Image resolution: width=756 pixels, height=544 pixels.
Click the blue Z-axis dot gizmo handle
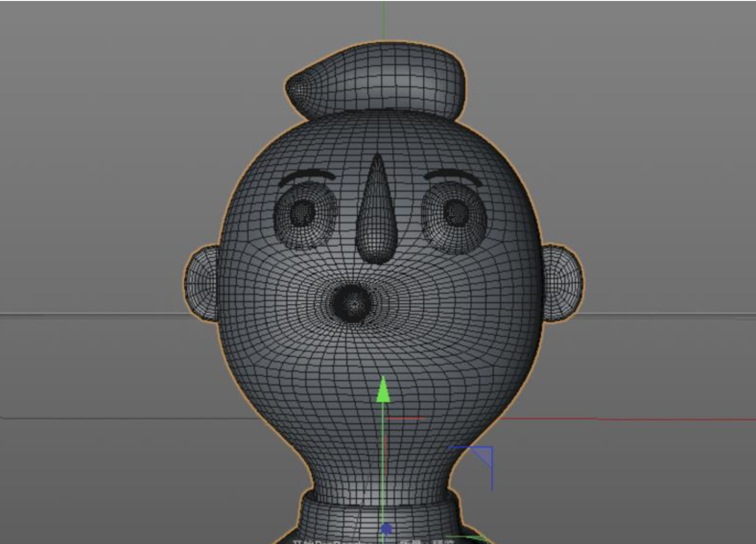click(x=387, y=529)
